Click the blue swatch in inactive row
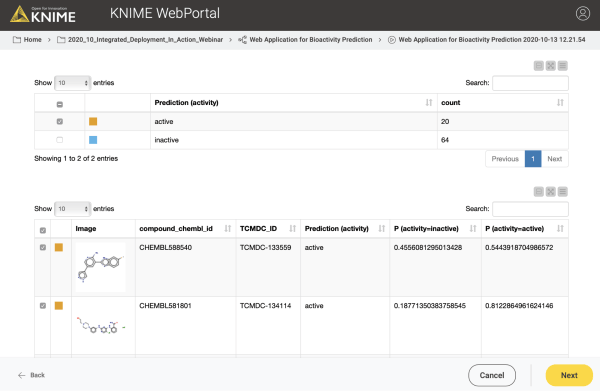This screenshot has height=391, width=600. pos(93,140)
